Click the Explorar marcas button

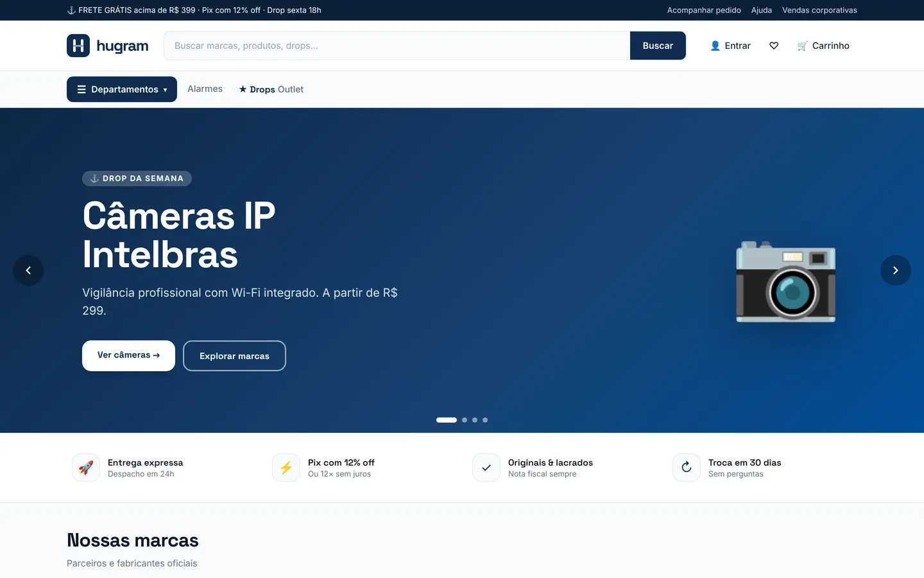coord(234,356)
